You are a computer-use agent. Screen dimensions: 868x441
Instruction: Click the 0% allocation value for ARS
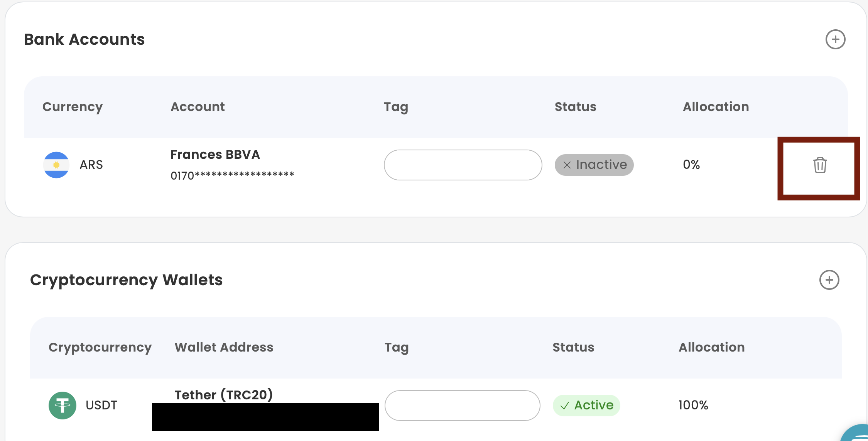pos(691,165)
